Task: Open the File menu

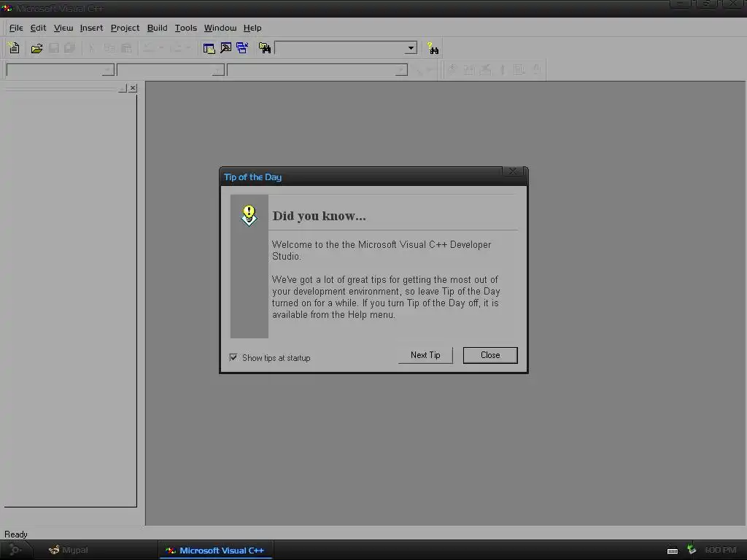Action: point(16,28)
